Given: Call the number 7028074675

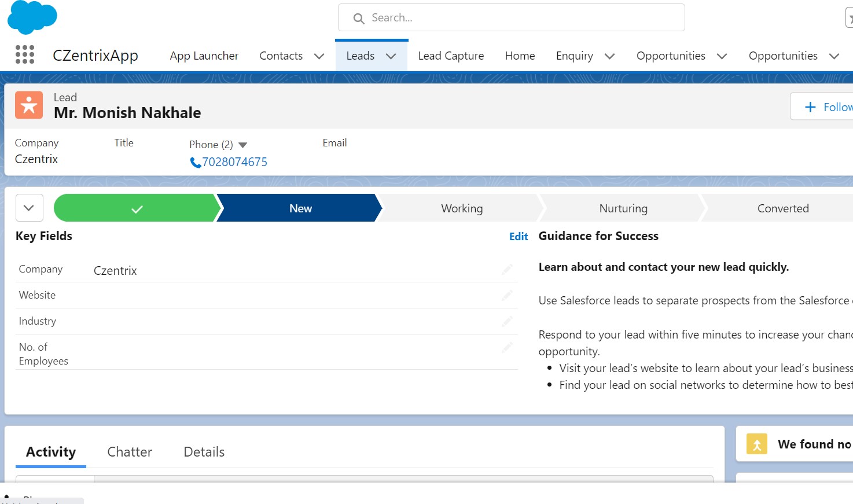Looking at the screenshot, I should pyautogui.click(x=234, y=162).
